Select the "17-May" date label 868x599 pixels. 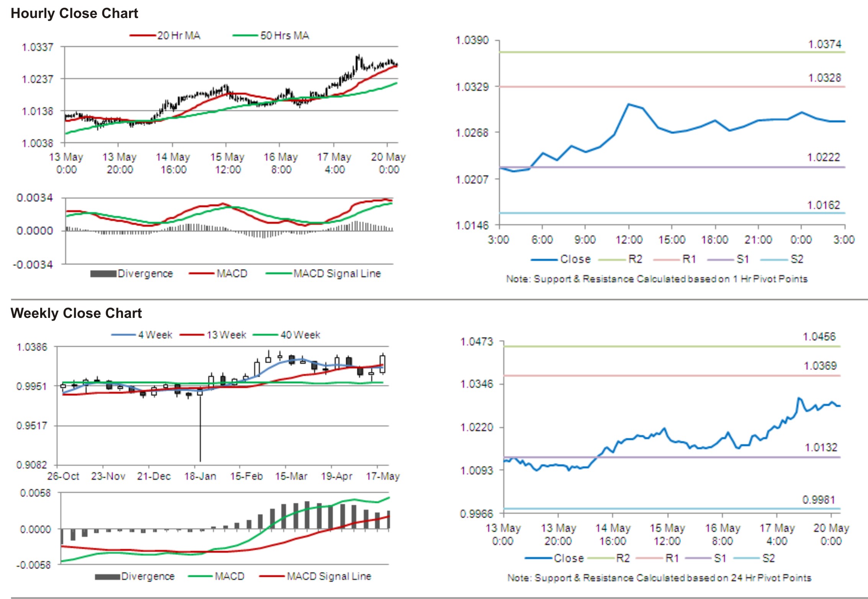(x=383, y=476)
